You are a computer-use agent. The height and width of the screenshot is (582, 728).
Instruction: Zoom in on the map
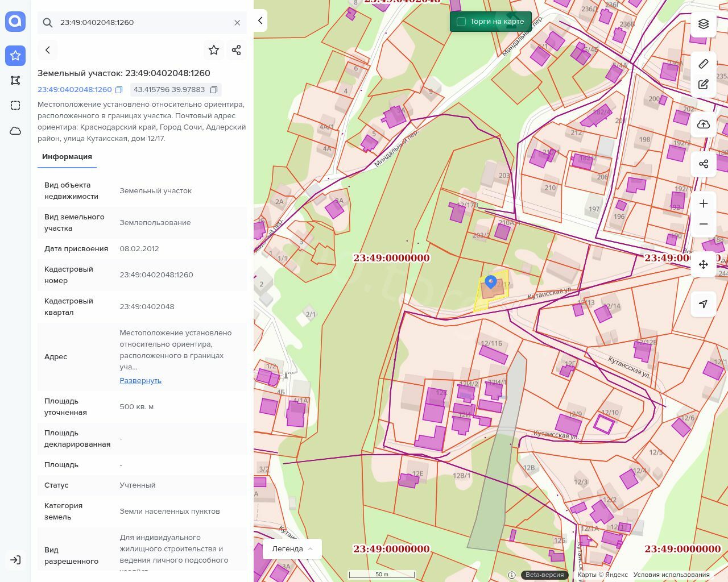click(704, 203)
